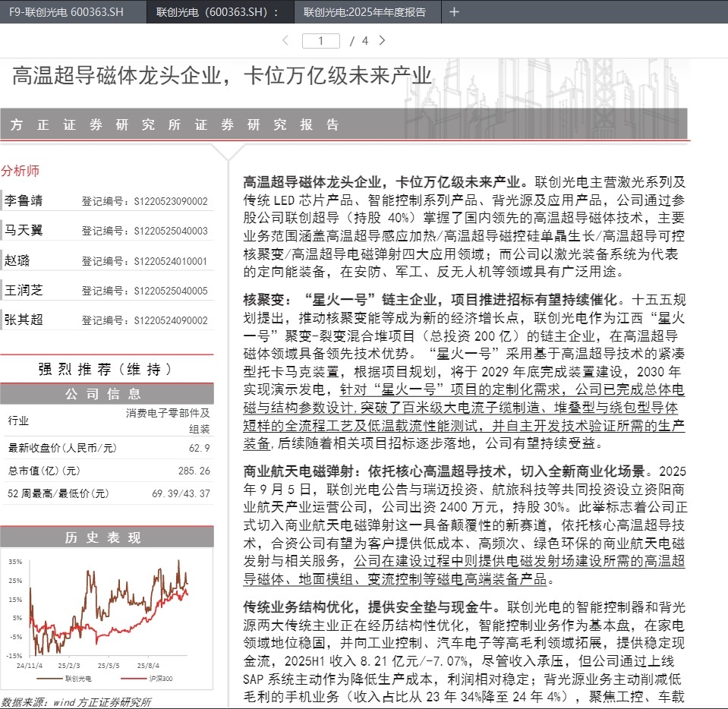Click the chart axis label 35%
728x709 pixels.
(x=15, y=562)
